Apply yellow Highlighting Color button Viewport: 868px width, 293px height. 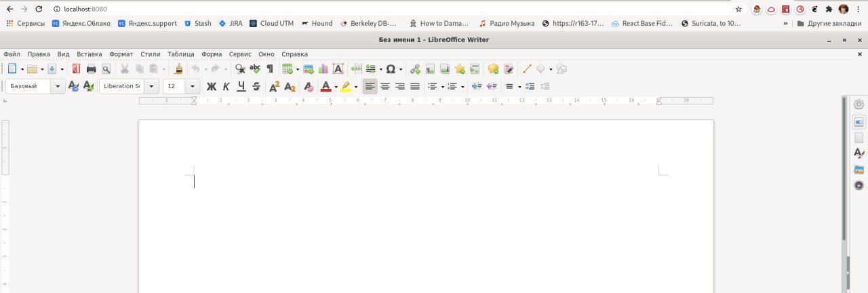[346, 86]
